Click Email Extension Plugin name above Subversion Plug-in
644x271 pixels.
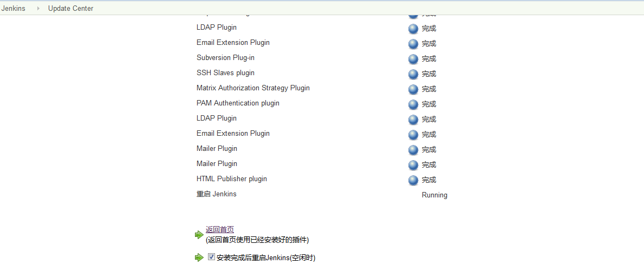pos(233,43)
